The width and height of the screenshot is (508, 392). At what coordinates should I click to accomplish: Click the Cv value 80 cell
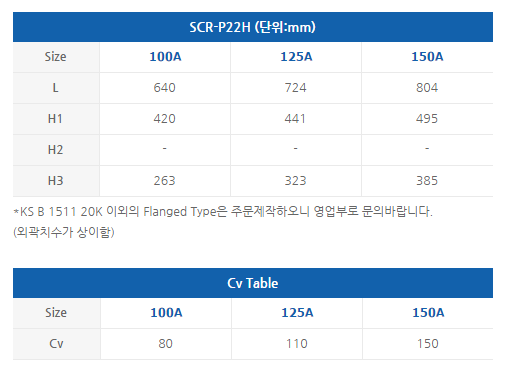click(x=166, y=344)
